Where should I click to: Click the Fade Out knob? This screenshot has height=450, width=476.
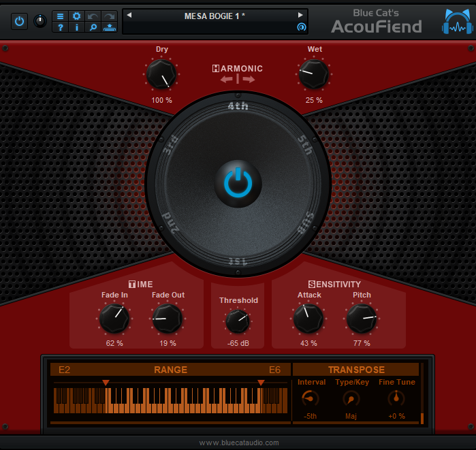click(x=168, y=319)
